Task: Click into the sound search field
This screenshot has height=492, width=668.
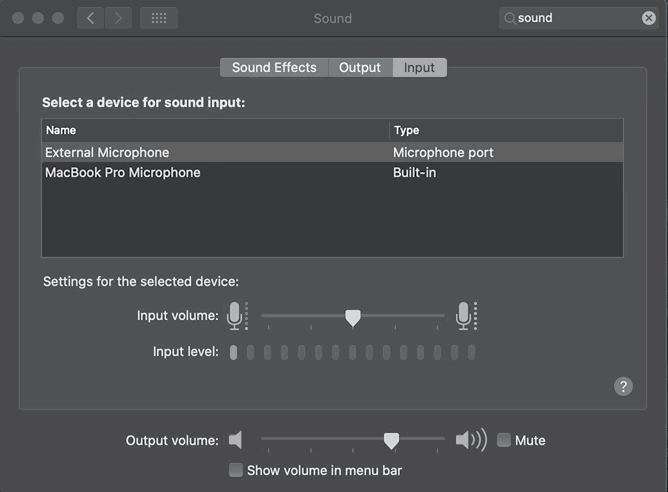Action: [x=575, y=18]
